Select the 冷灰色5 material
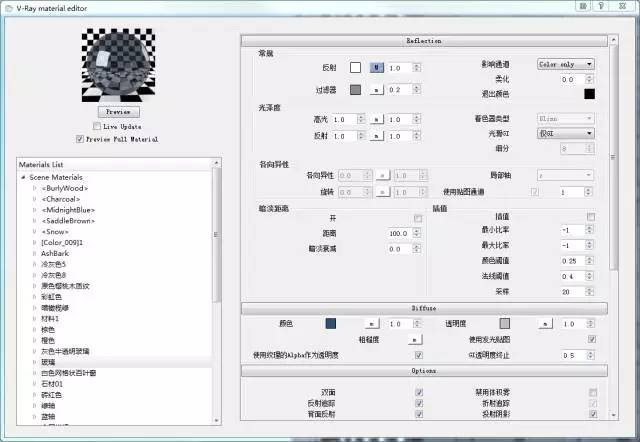This screenshot has width=640, height=442. pyautogui.click(x=53, y=264)
